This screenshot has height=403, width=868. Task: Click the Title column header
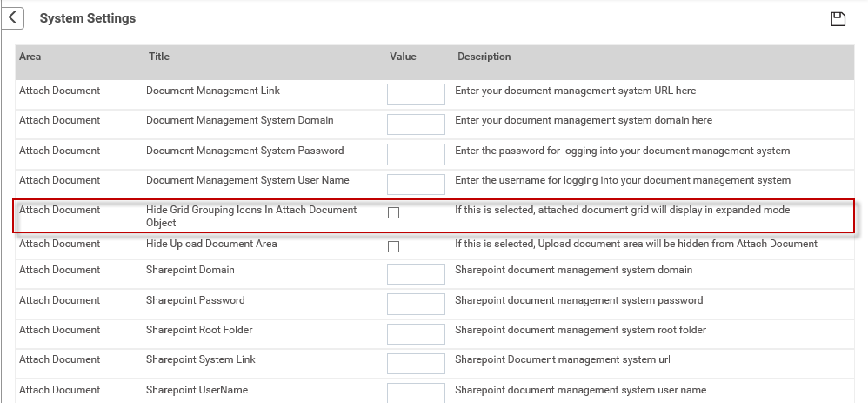click(x=159, y=57)
